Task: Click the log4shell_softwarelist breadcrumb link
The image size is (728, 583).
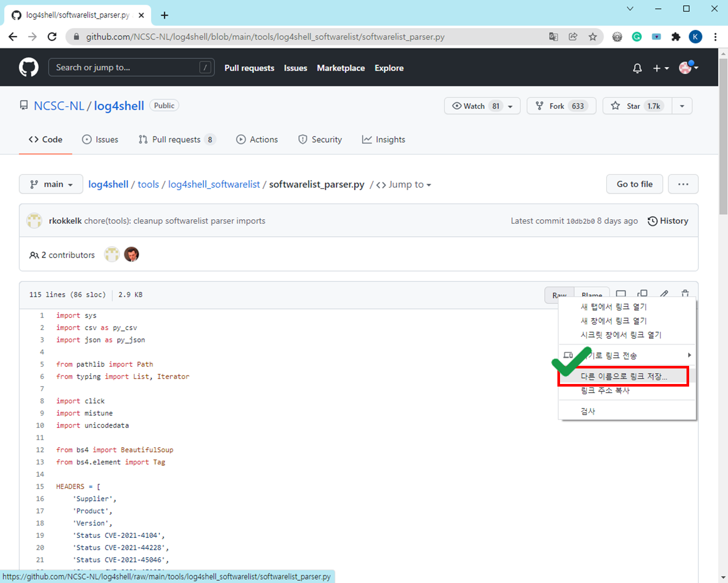Action: [x=214, y=184]
